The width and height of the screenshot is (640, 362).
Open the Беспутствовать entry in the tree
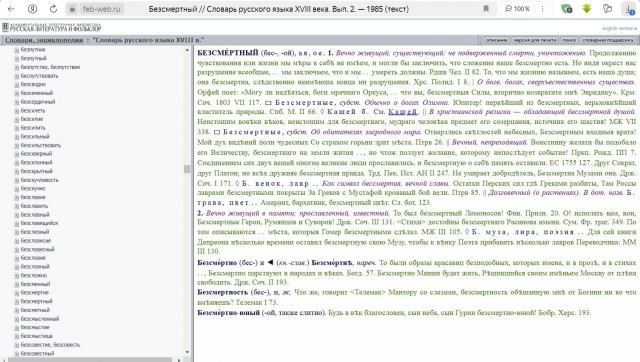(39, 76)
